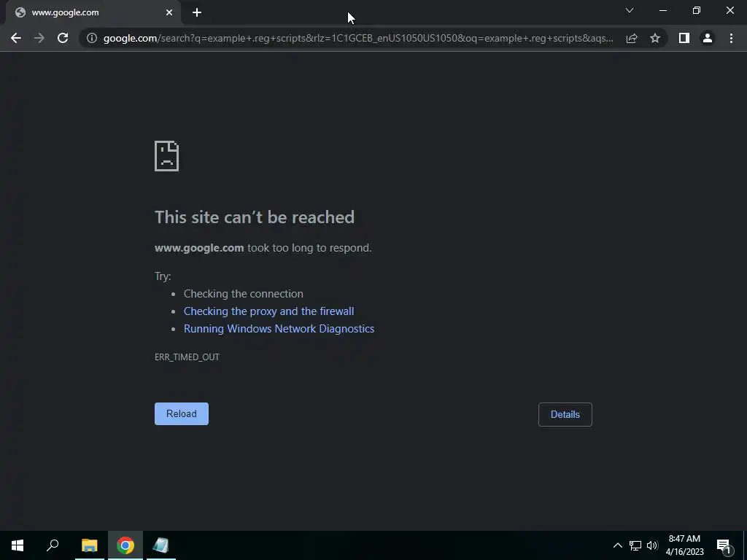The height and width of the screenshot is (560, 747).
Task: Click the ERR_TIMED_OUT error code text
Action: pyautogui.click(x=187, y=357)
